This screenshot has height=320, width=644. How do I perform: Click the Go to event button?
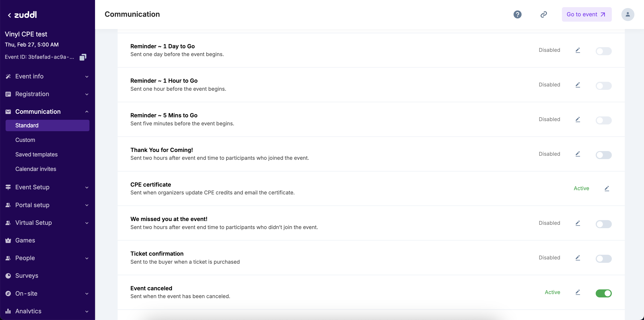587,15
